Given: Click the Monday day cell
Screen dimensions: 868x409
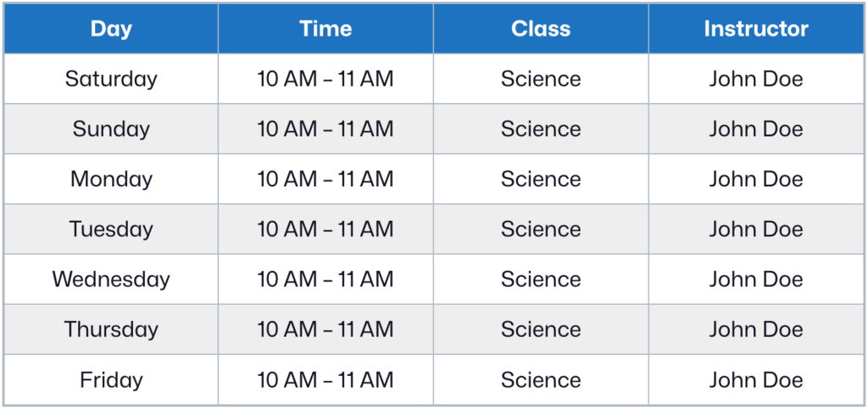Looking at the screenshot, I should pos(111,179).
